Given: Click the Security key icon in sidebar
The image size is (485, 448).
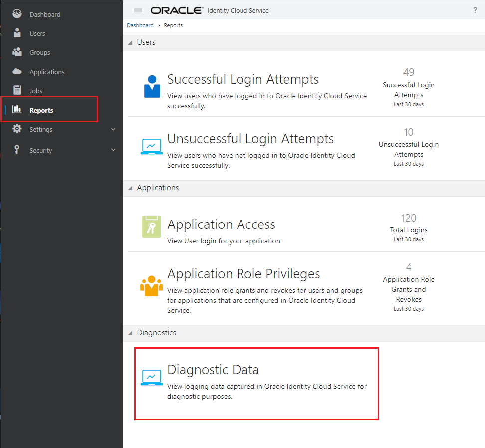Looking at the screenshot, I should [x=17, y=150].
